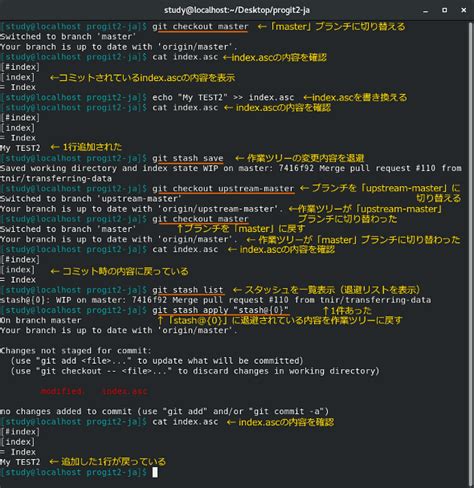Click the "tnir/transferring-data" wrapped output line
474x488 pixels.
[x=56, y=179]
